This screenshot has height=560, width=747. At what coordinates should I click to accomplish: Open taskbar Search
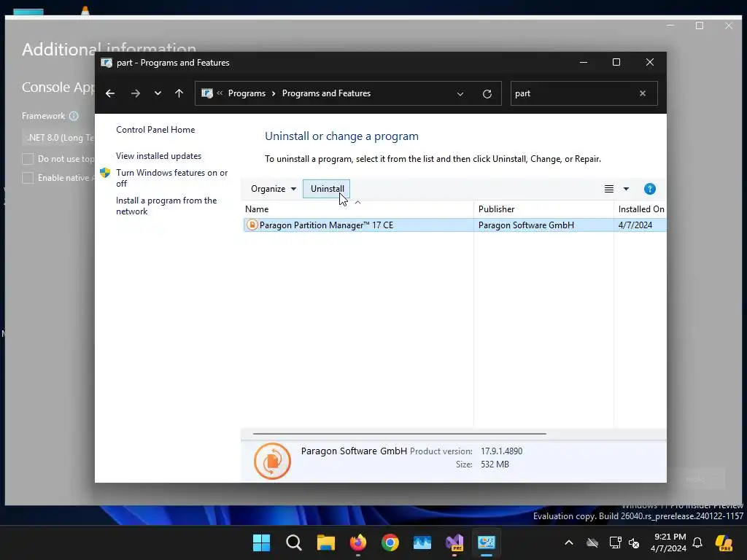tap(294, 542)
